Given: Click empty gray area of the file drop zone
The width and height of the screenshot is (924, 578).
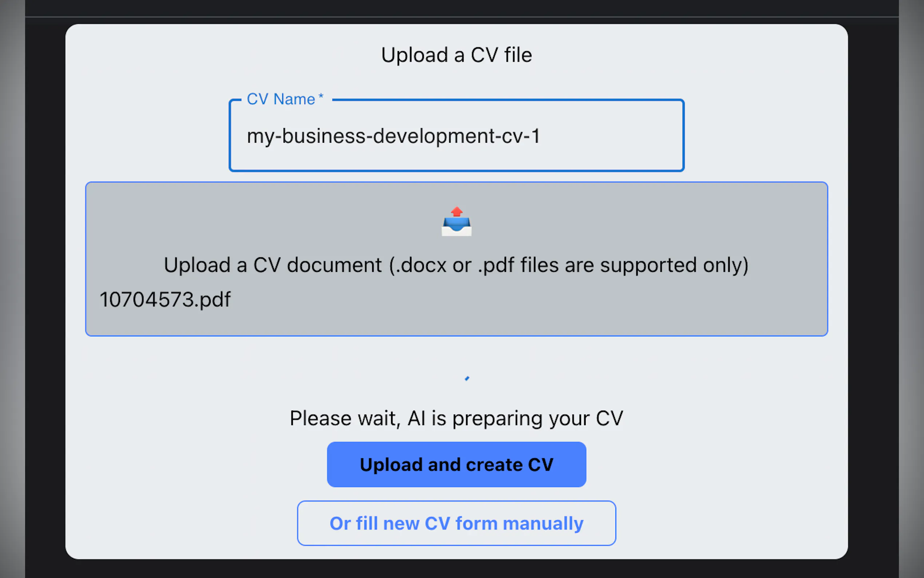Looking at the screenshot, I should click(x=649, y=306).
